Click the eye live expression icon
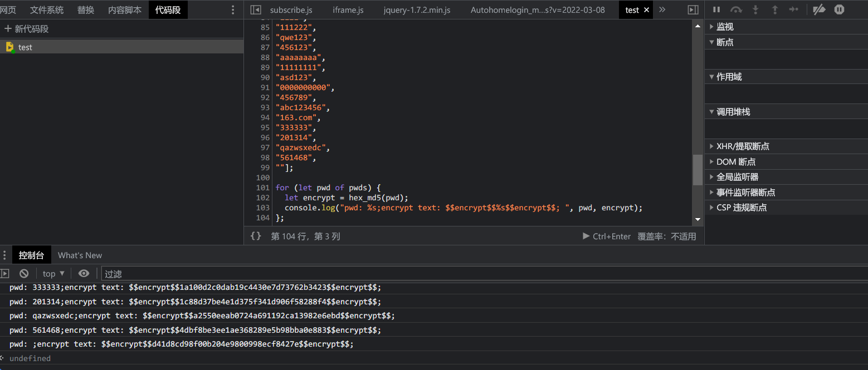Viewport: 868px width, 370px height. coord(84,273)
